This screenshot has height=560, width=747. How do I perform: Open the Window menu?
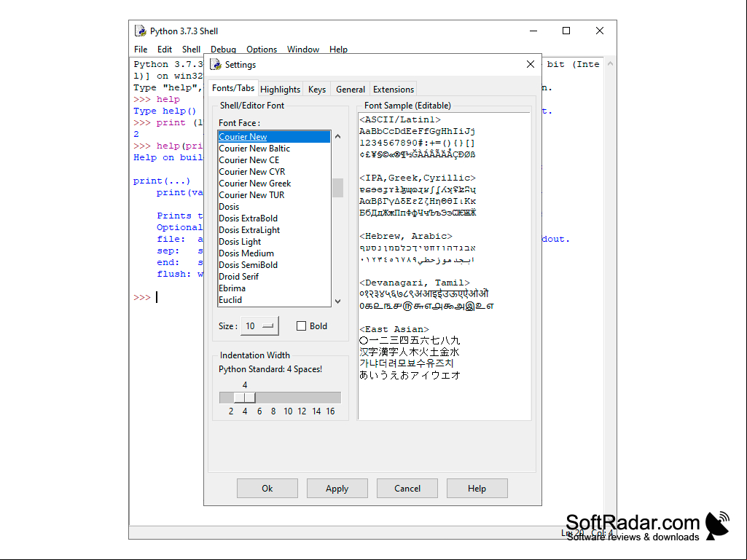click(303, 49)
